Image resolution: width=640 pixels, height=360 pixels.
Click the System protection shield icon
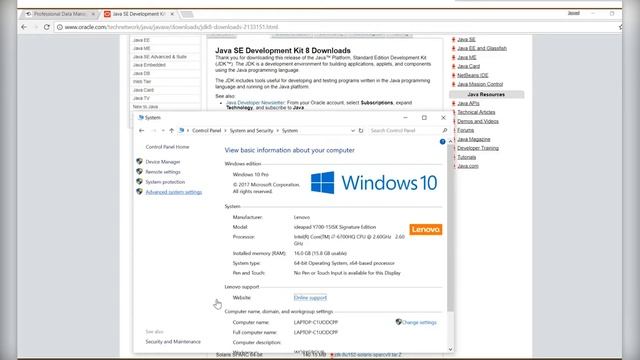coord(139,182)
